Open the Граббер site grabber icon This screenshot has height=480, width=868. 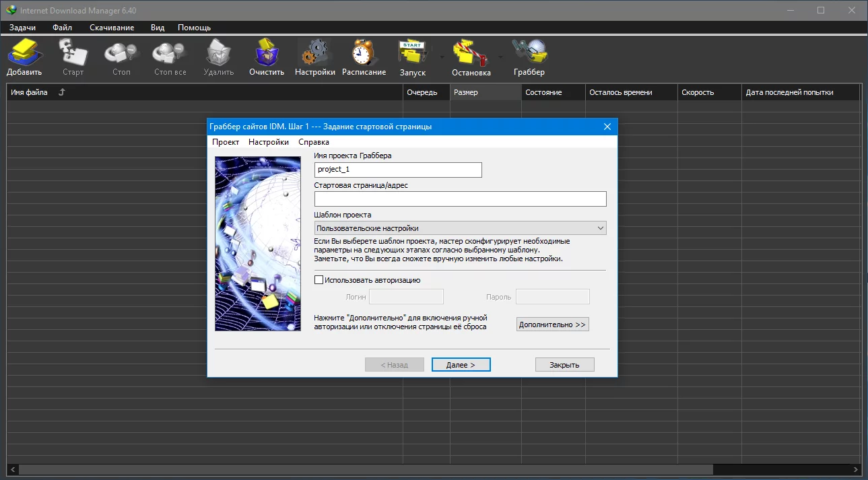pyautogui.click(x=529, y=53)
